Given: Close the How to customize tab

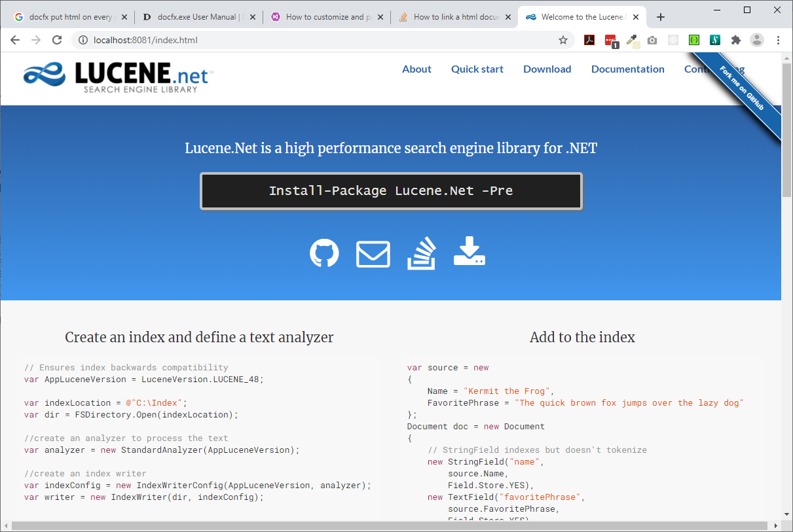Looking at the screenshot, I should pos(380,17).
